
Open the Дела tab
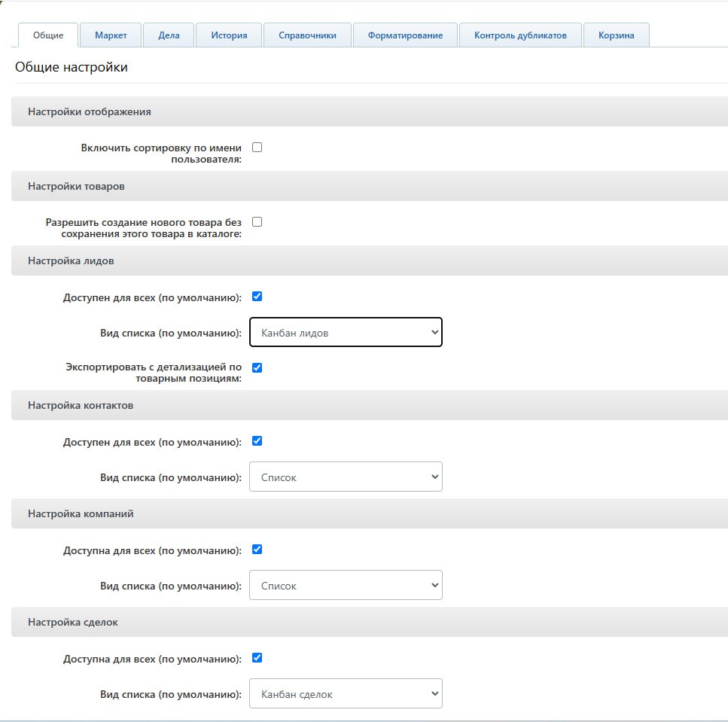[169, 35]
